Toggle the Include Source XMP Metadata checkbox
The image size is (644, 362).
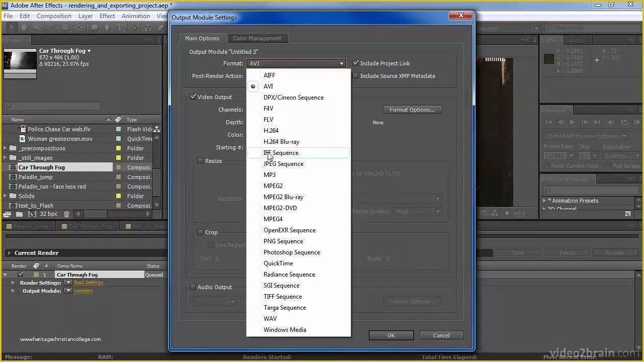click(356, 76)
